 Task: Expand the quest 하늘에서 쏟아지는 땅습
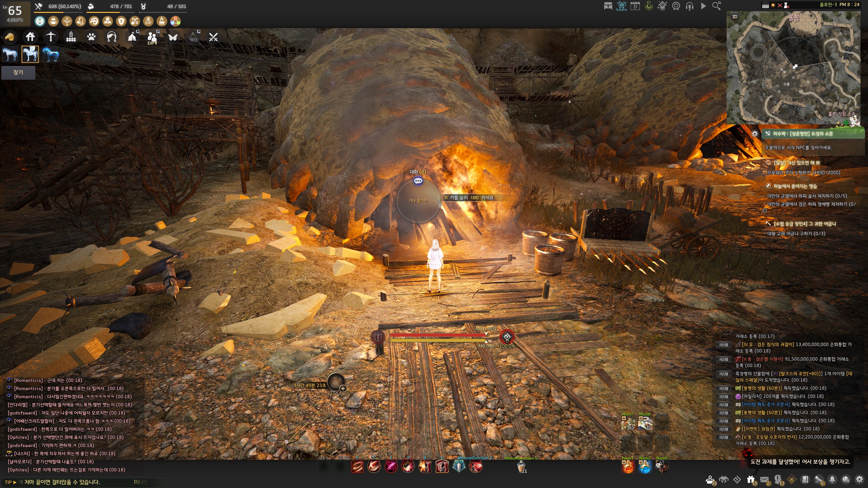(x=795, y=186)
